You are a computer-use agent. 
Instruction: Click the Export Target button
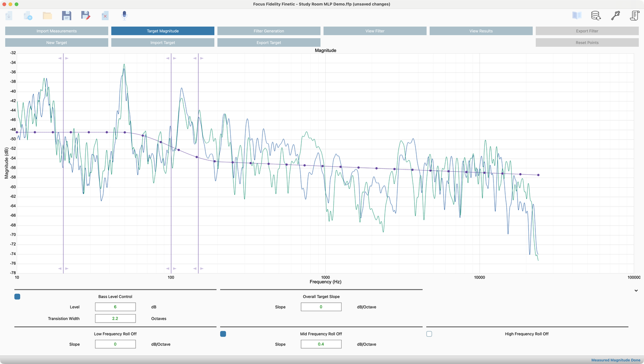[x=269, y=43]
